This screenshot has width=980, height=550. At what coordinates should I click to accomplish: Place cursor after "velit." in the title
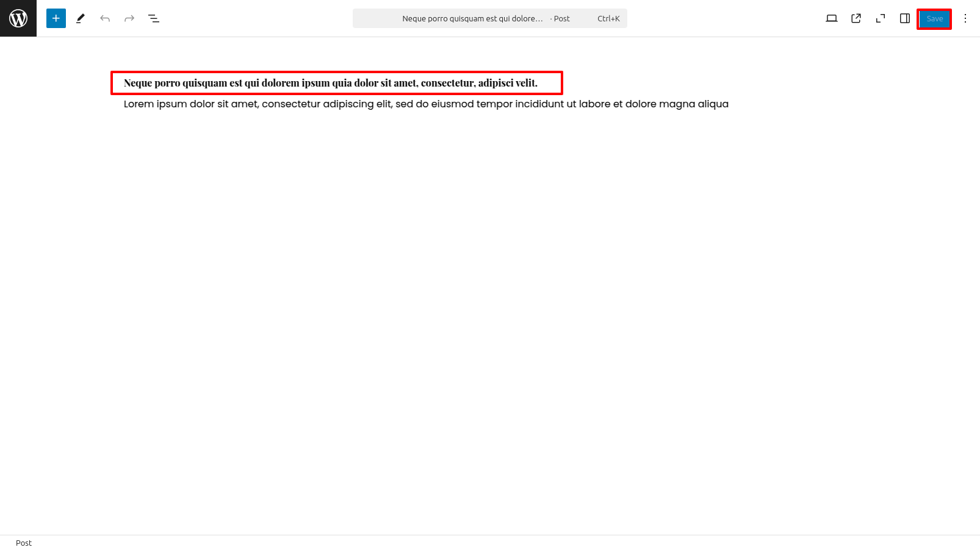tap(539, 83)
